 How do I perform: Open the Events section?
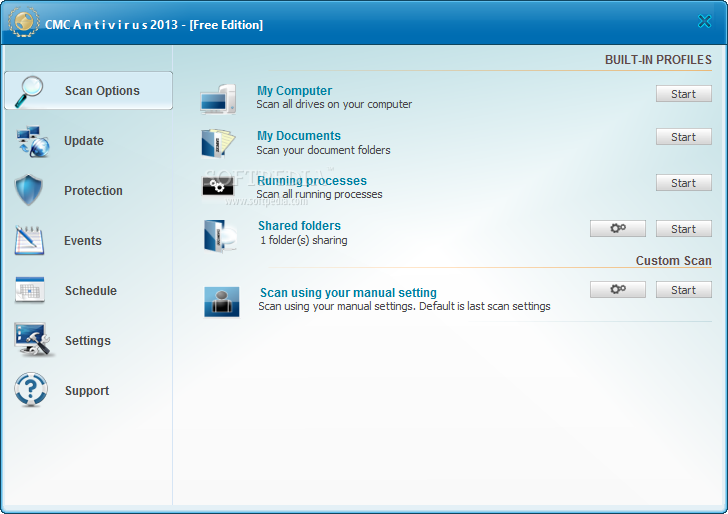click(x=83, y=241)
